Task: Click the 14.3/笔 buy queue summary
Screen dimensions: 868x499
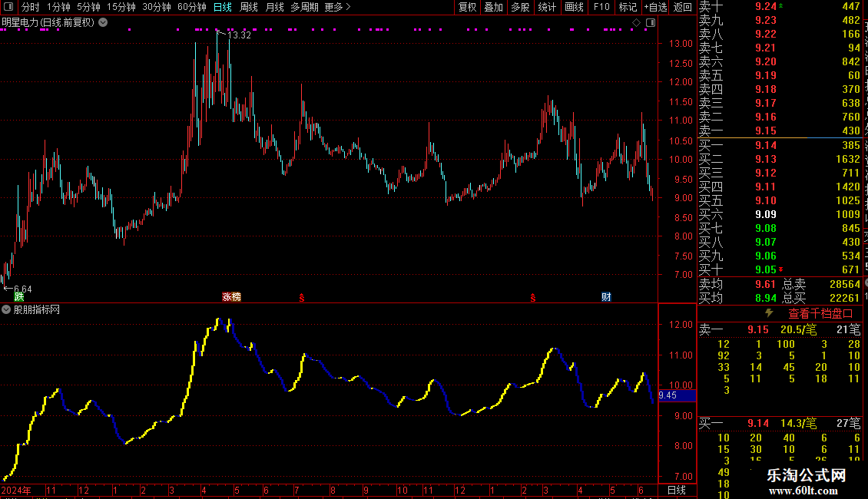Action: 798,424
